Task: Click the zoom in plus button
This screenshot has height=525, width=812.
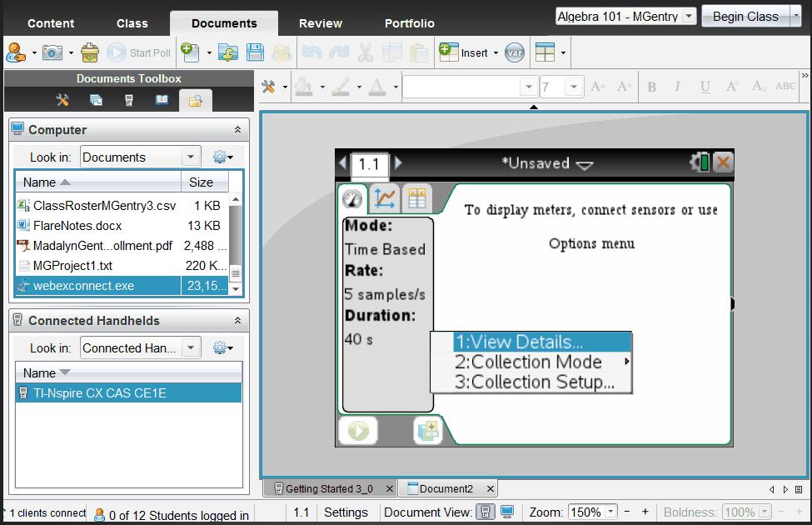Action: tap(645, 512)
